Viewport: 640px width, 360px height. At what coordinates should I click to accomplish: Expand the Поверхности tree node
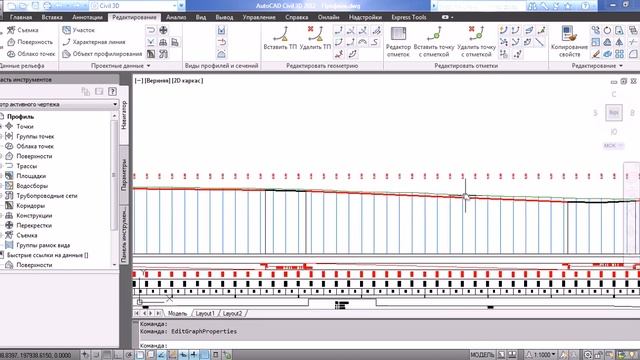click(x=1, y=156)
